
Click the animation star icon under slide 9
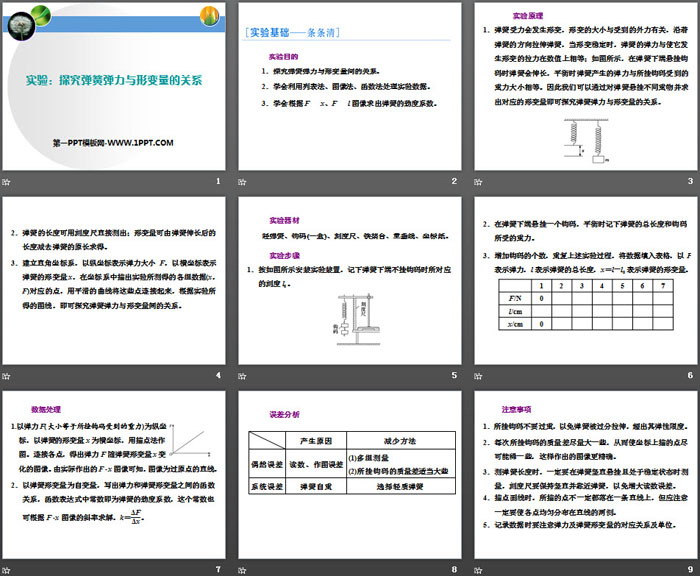coord(480,570)
